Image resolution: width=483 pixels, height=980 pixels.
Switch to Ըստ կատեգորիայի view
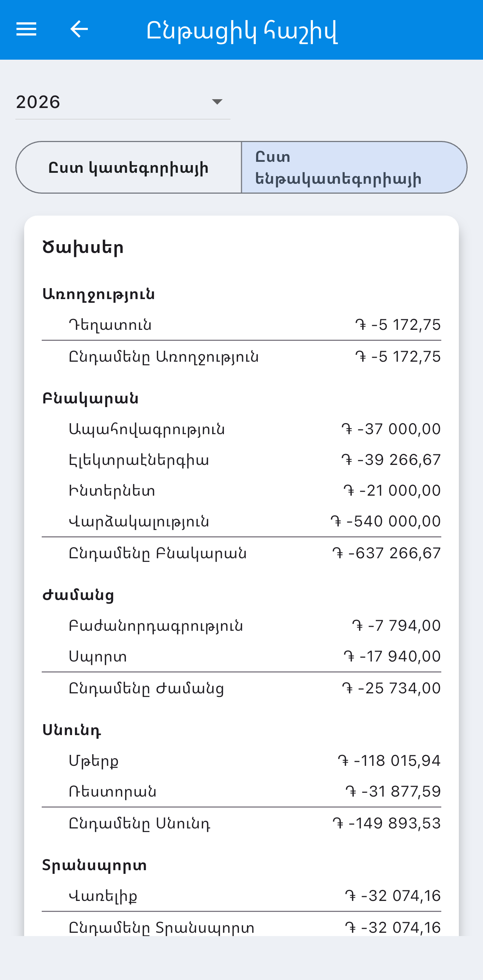click(x=128, y=167)
